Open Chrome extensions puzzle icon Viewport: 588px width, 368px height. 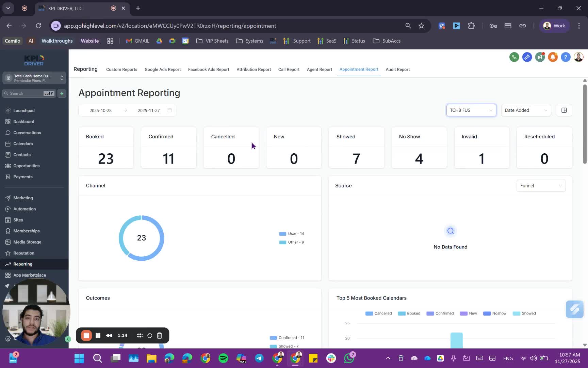coord(471,26)
